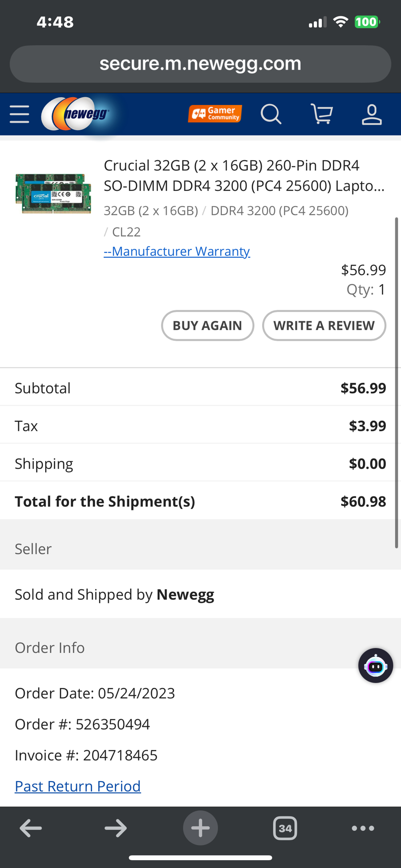Viewport: 401px width, 868px height.
Task: Tap the secure.m.newegg.com address bar
Action: (200, 64)
